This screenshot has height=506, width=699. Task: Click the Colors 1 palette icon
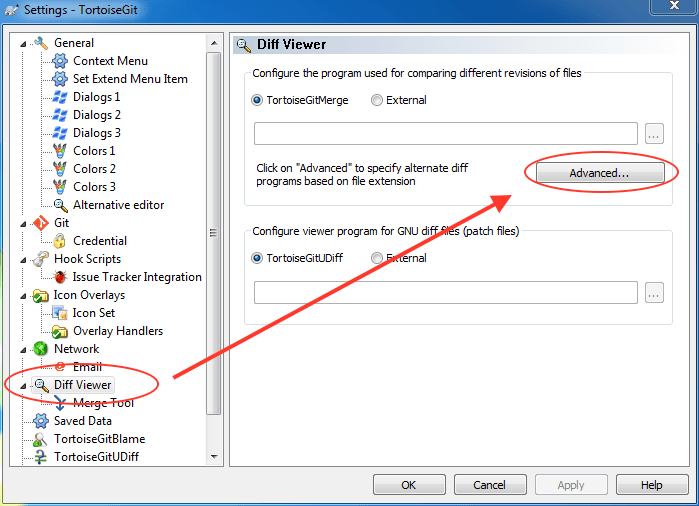point(60,151)
